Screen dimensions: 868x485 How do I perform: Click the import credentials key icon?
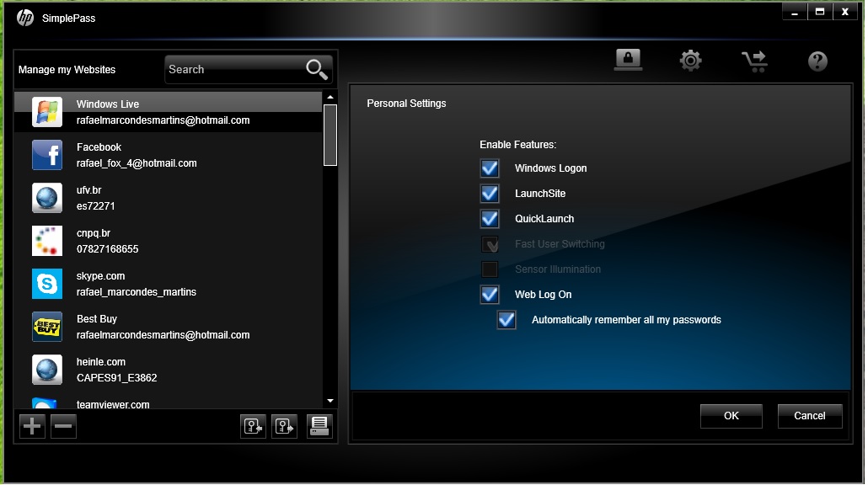253,426
